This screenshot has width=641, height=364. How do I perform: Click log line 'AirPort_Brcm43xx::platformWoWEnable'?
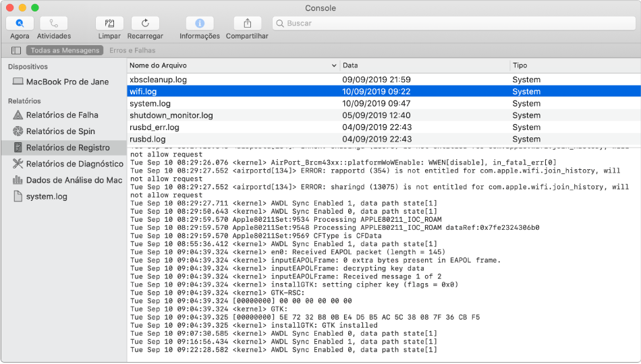tap(343, 162)
